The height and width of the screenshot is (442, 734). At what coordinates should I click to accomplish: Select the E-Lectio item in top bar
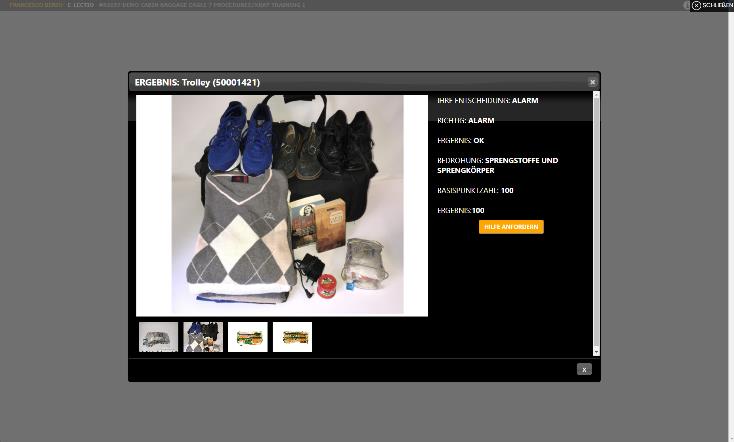[80, 5]
